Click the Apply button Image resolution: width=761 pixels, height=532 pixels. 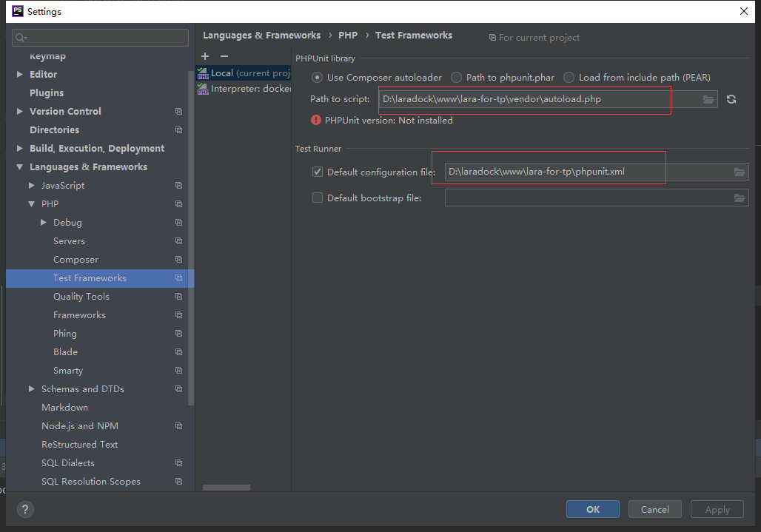717,509
